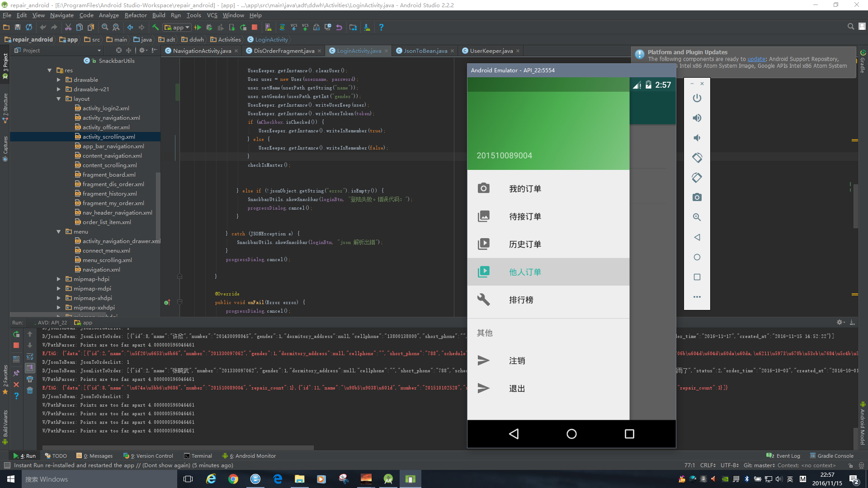This screenshot has width=868, height=488.
Task: Open emulator extended controls three dots
Action: pyautogui.click(x=697, y=297)
